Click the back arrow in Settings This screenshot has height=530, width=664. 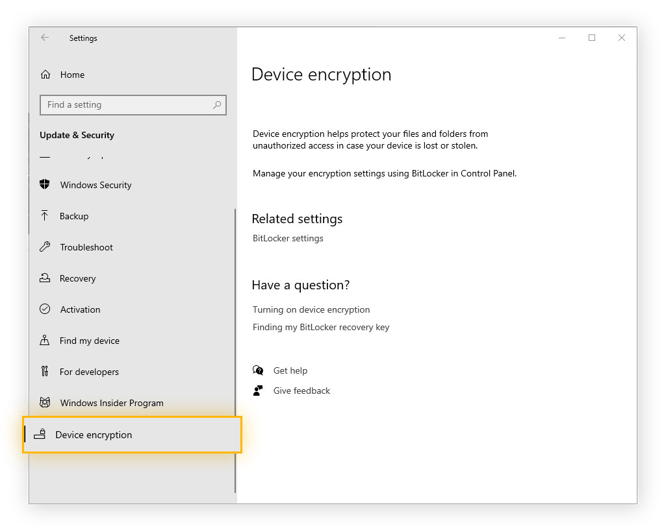(45, 38)
